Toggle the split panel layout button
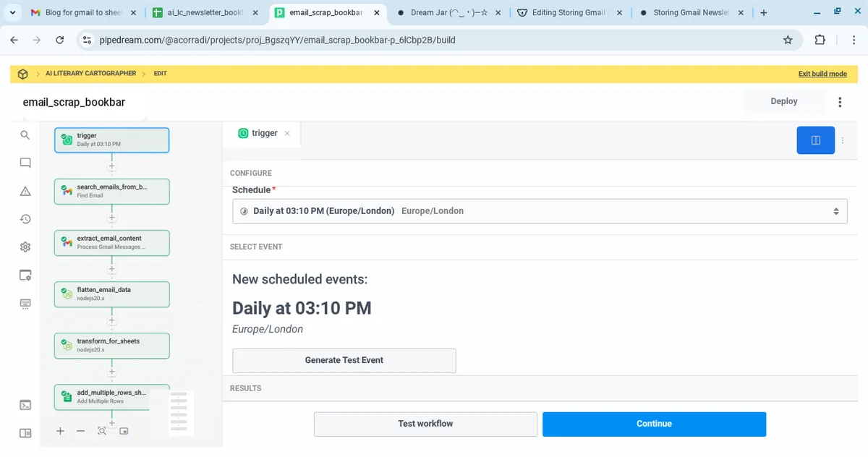868x457 pixels. (815, 140)
